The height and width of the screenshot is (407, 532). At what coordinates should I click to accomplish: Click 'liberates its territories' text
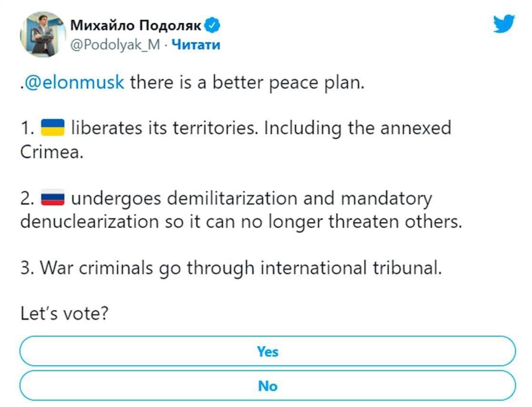(164, 128)
